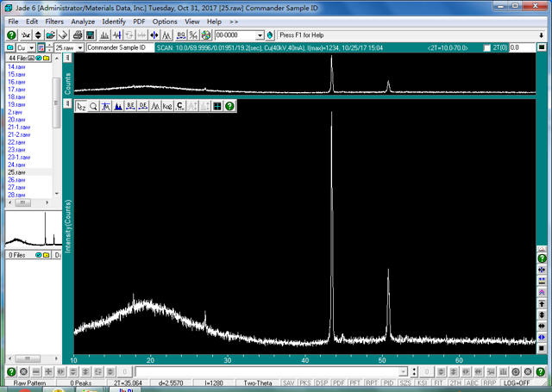Viewport: 552px width, 392px height.
Task: Open the 25.raw file dropdown
Action: pos(79,48)
